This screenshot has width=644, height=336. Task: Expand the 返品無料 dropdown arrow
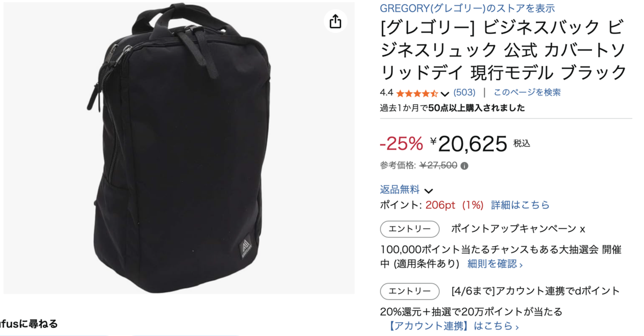point(428,191)
